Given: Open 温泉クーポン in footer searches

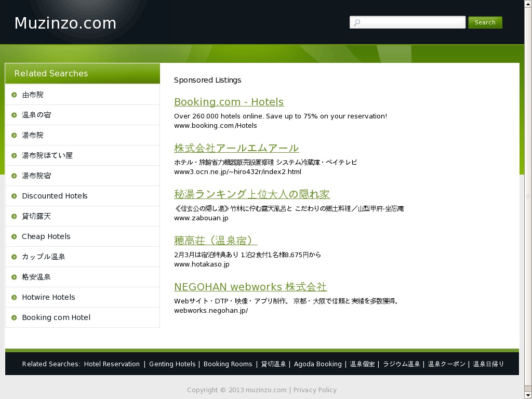Looking at the screenshot, I should coord(446,364).
